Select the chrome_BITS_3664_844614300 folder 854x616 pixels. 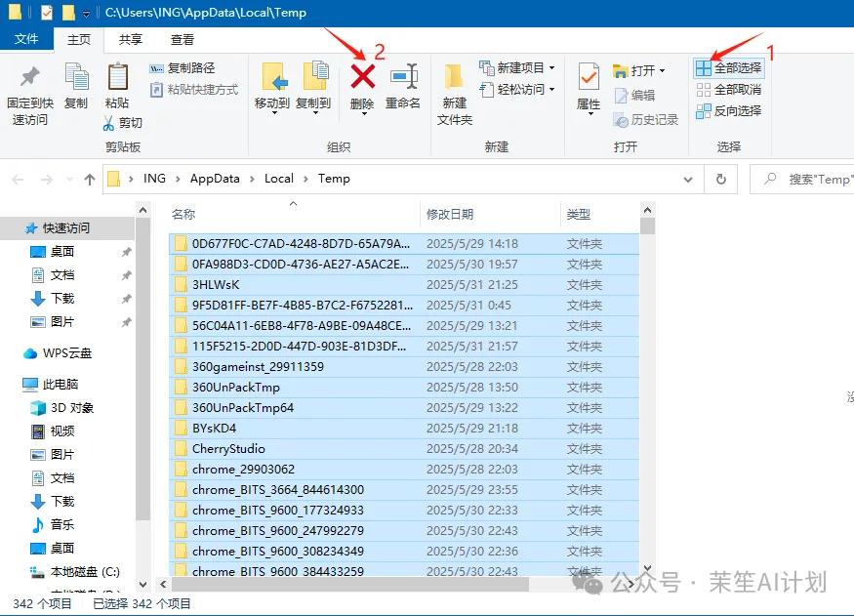pyautogui.click(x=404, y=490)
